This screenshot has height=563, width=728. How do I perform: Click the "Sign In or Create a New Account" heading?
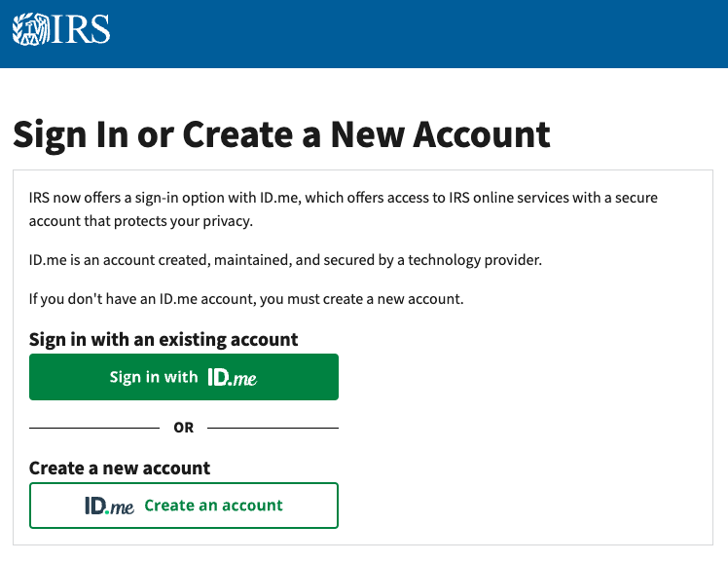pos(281,133)
